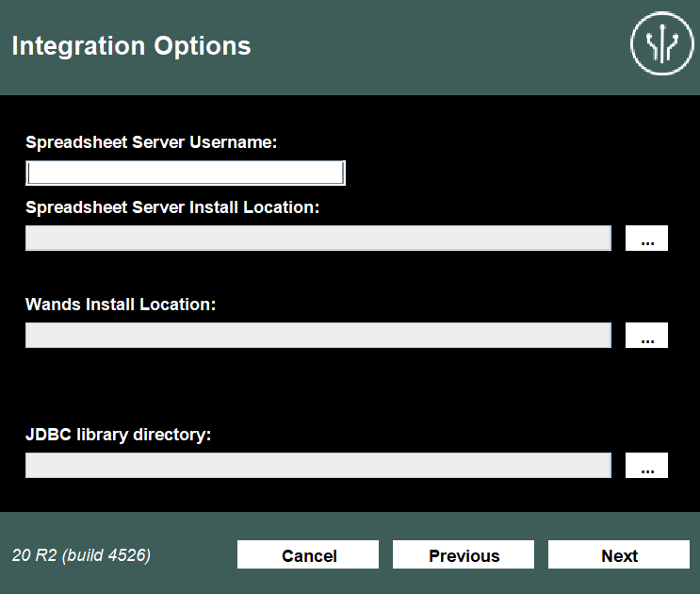Screen dimensions: 700x594
Task: Click the Spreadsheet Server Install Location field
Action: 318,238
